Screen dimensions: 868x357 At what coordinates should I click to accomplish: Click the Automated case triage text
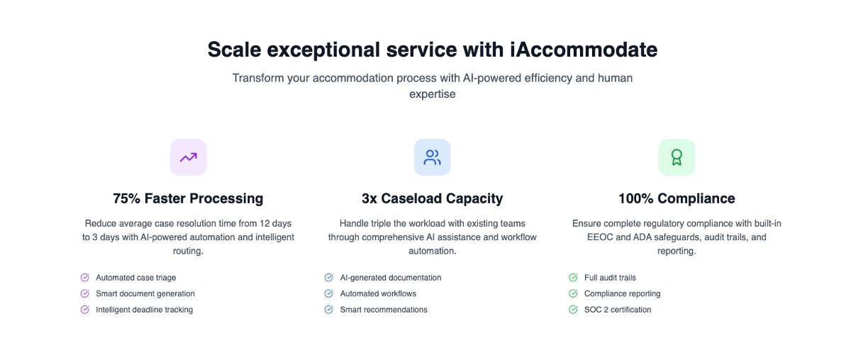click(x=135, y=278)
